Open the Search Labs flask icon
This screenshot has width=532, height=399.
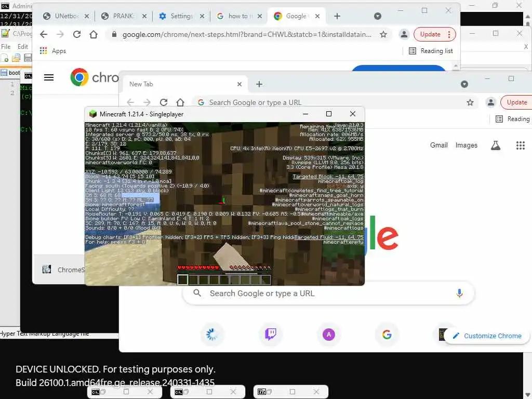tap(495, 145)
